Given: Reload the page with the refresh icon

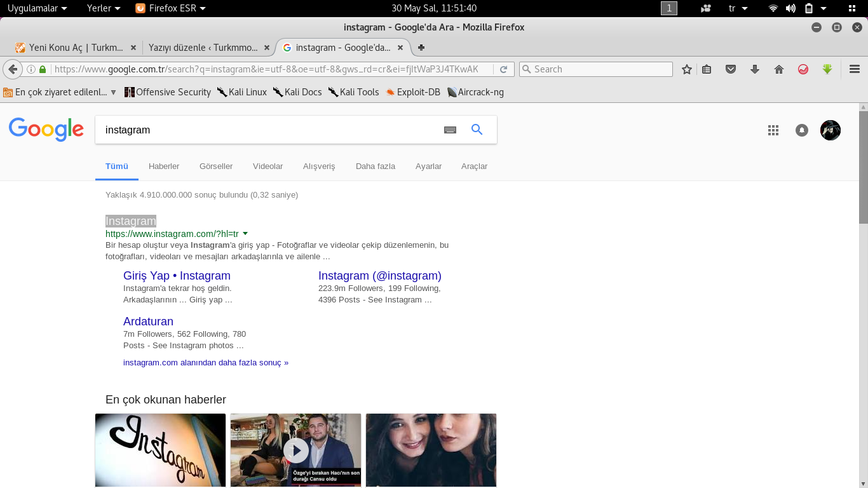Looking at the screenshot, I should (x=503, y=69).
